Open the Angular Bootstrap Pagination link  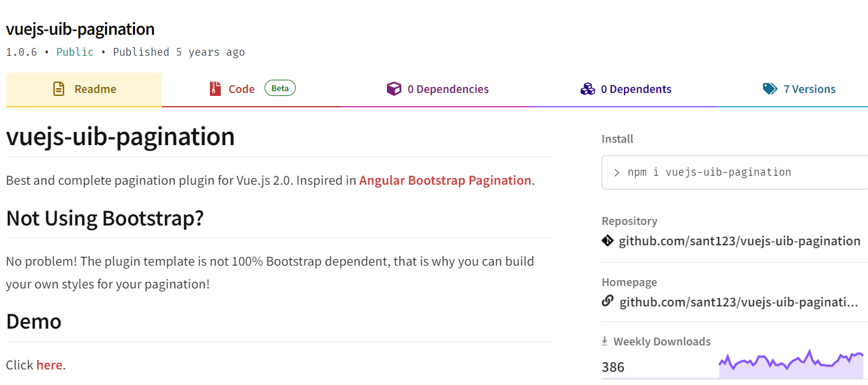(445, 181)
